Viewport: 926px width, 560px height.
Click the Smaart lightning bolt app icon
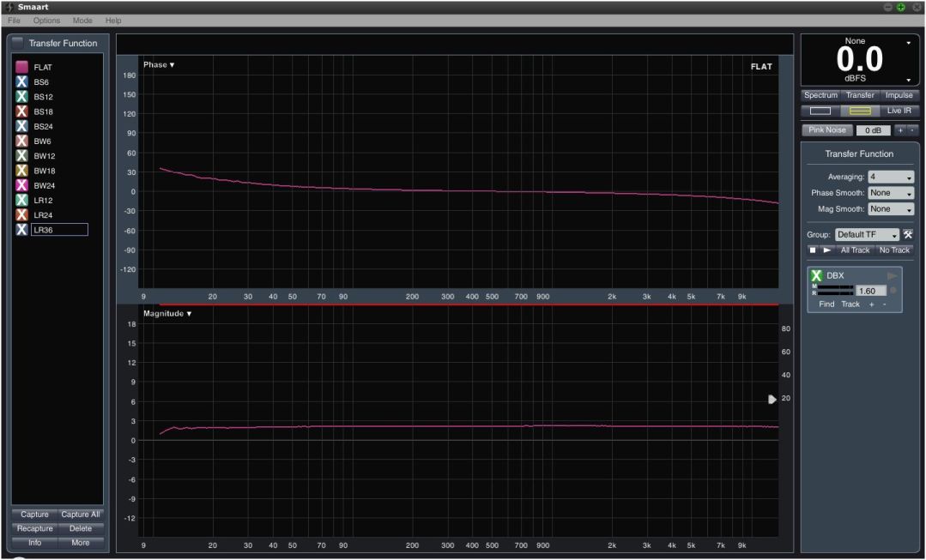coord(9,7)
